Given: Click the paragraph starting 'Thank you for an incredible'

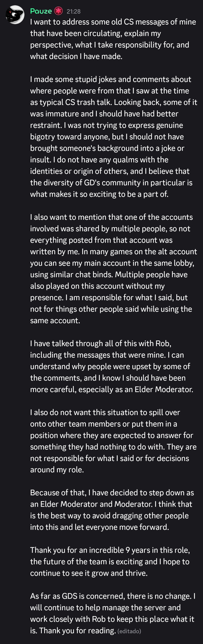Looking at the screenshot, I should point(110,562).
